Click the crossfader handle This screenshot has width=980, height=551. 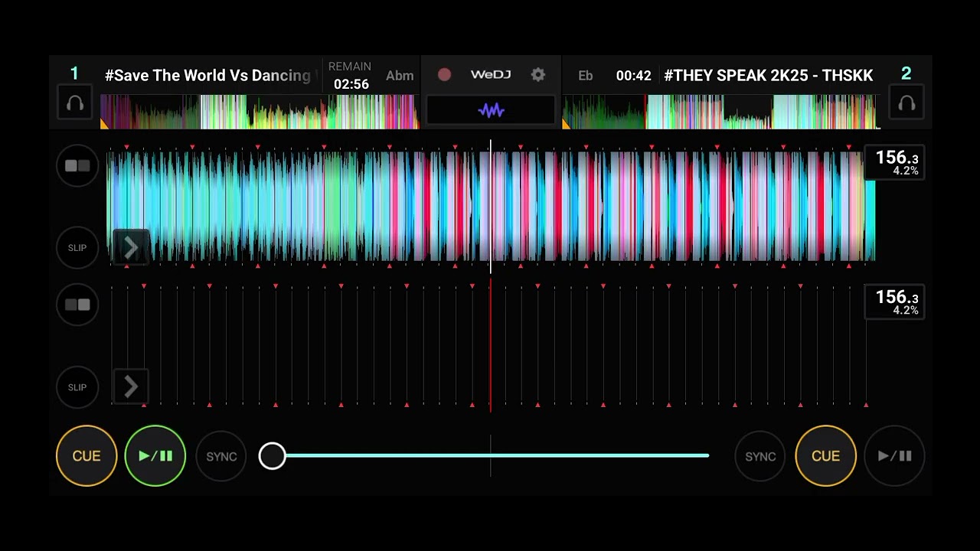point(272,456)
